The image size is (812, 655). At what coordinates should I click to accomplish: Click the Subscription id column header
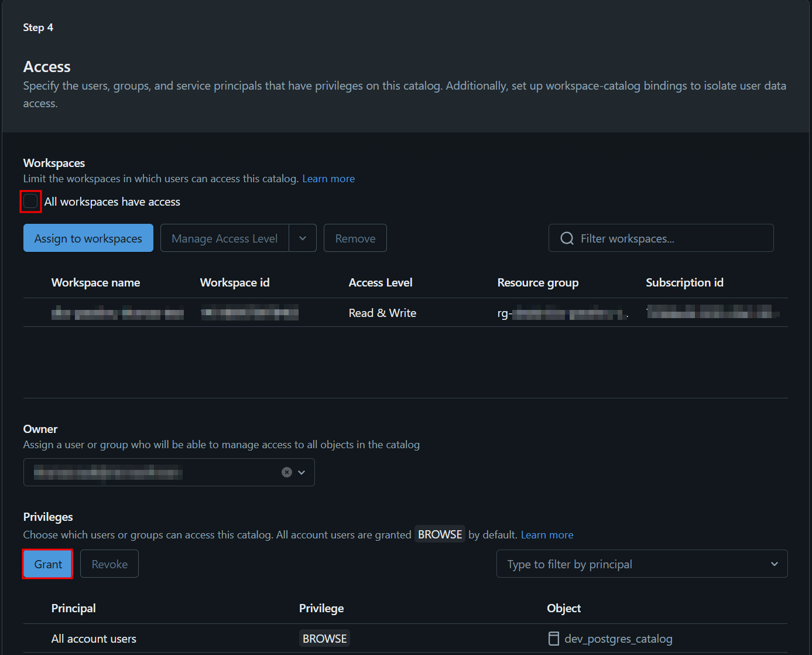(684, 282)
